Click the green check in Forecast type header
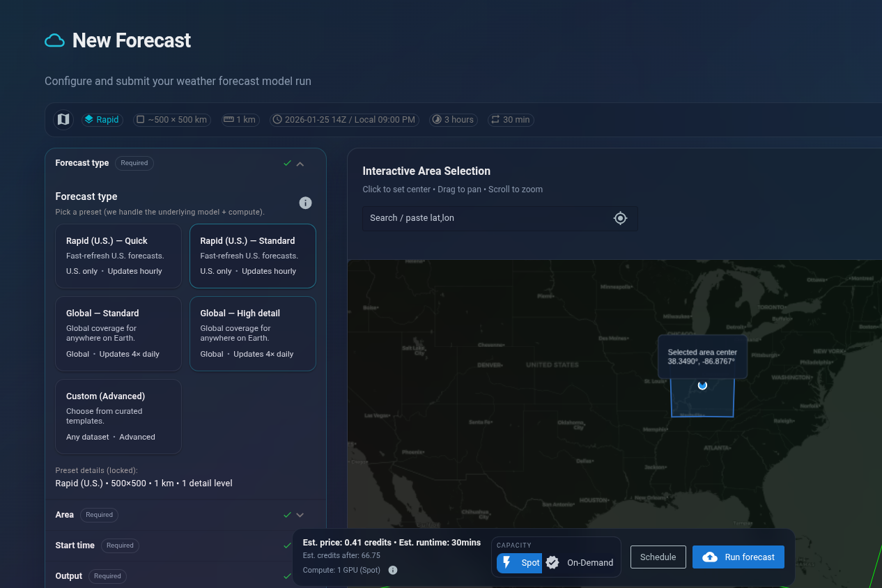This screenshot has width=882, height=588. point(287,164)
